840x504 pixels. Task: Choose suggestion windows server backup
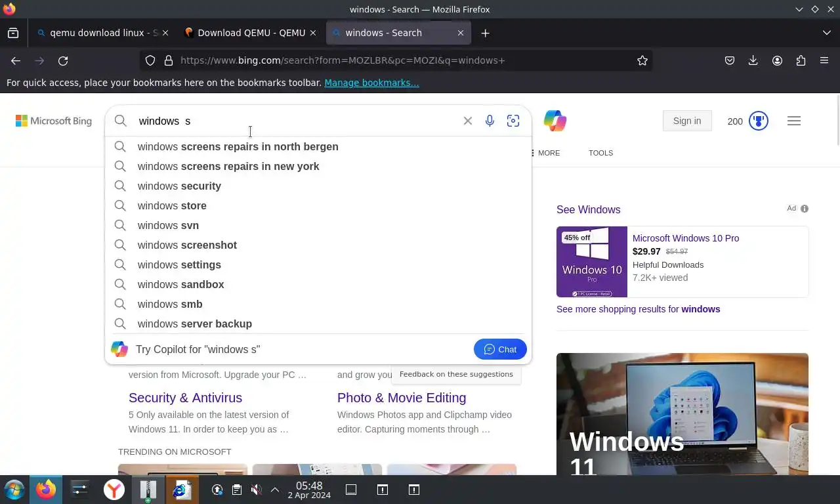tap(318, 324)
